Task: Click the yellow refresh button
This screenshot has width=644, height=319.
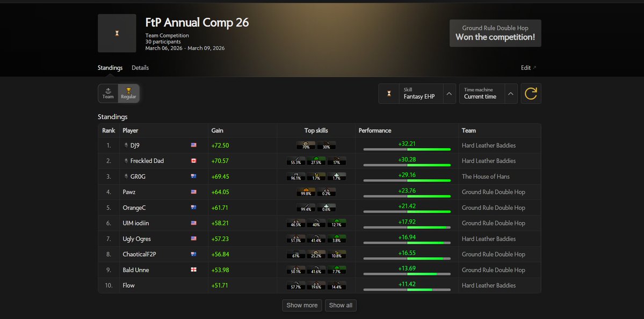Action: (531, 93)
